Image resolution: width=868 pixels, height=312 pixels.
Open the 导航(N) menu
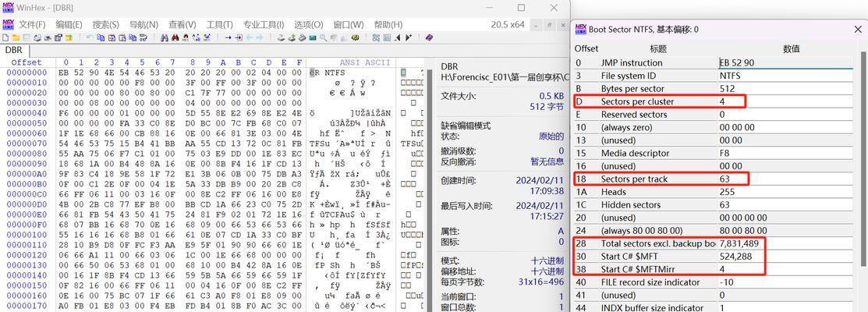point(143,24)
